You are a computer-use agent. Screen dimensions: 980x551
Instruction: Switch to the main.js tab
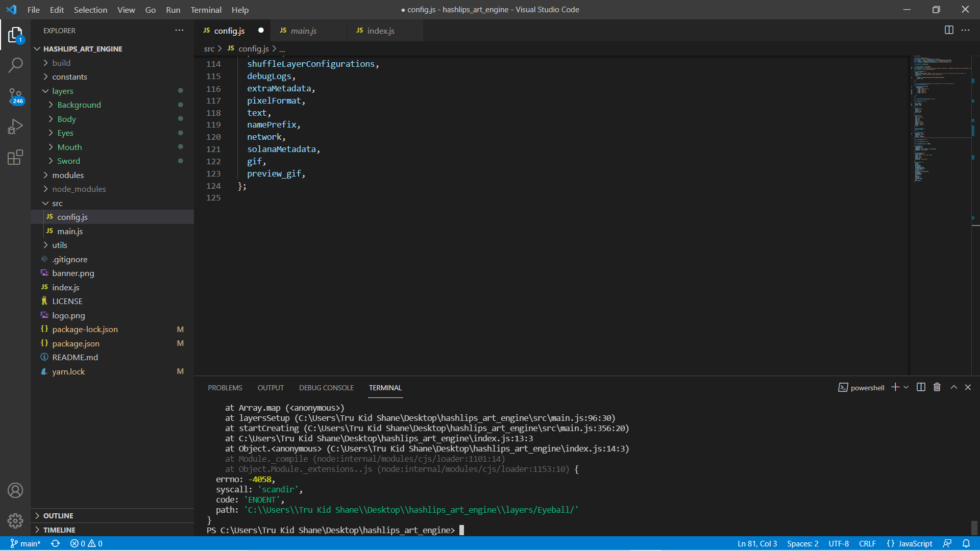305,31
